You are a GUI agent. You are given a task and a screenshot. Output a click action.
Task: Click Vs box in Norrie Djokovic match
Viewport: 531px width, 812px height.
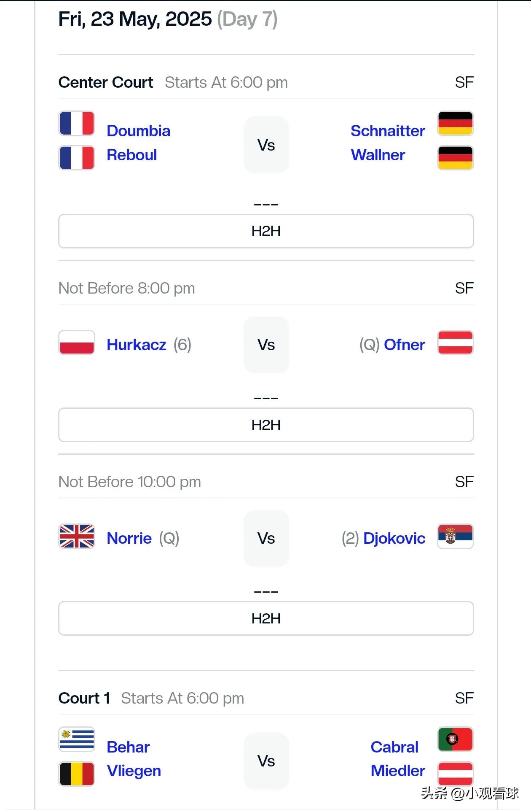coord(266,538)
